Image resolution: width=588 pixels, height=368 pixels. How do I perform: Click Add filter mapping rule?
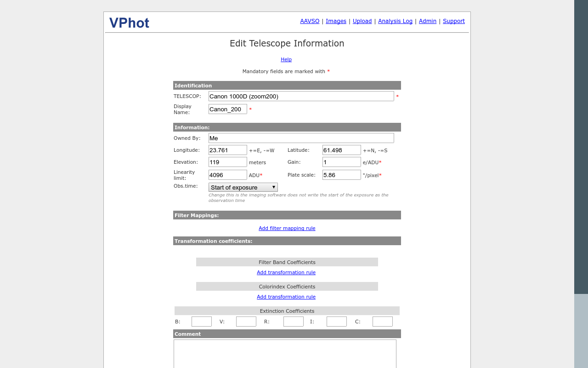click(287, 229)
